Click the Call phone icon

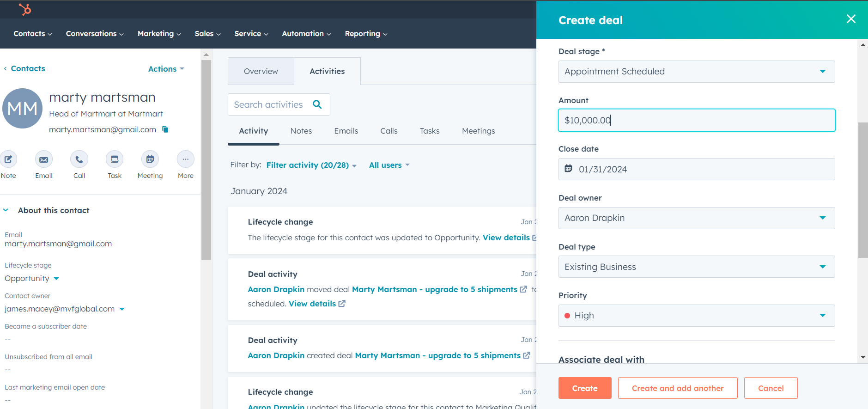(x=79, y=159)
